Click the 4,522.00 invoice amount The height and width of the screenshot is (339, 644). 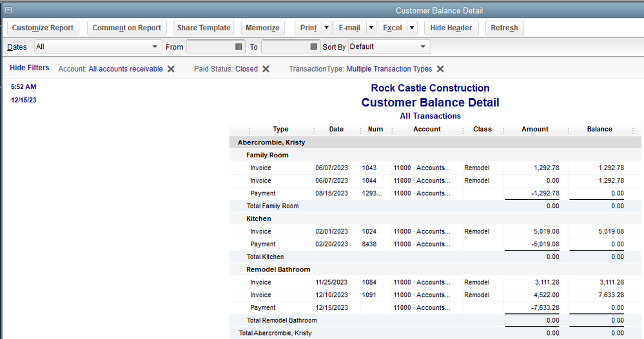tap(546, 295)
